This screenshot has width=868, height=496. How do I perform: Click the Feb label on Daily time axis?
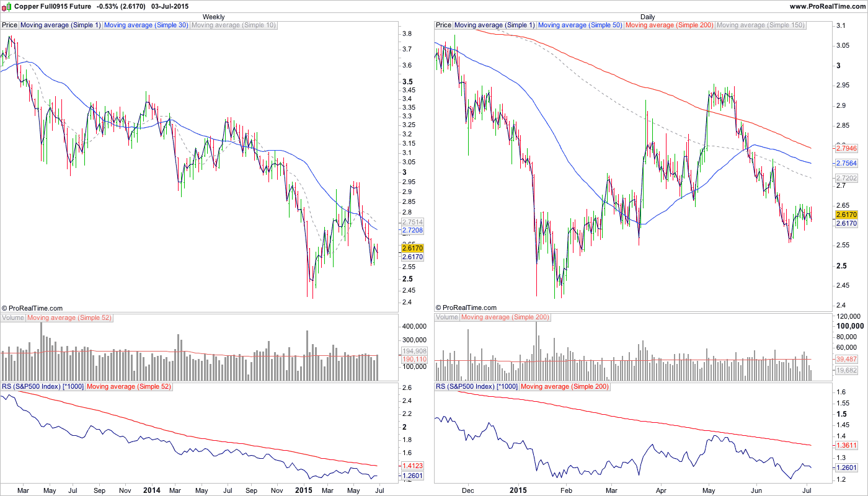565,490
